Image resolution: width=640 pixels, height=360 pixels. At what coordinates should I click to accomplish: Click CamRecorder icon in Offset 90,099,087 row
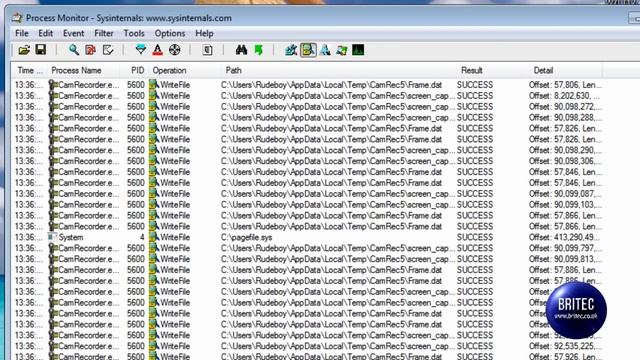point(53,193)
